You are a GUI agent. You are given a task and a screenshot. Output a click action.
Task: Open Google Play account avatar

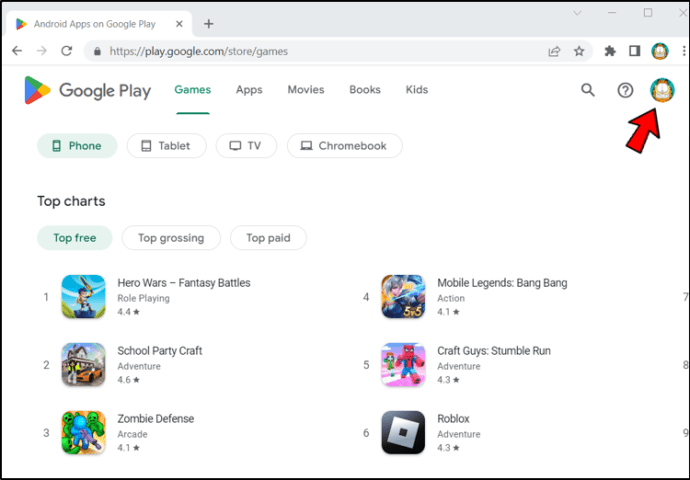pos(662,90)
